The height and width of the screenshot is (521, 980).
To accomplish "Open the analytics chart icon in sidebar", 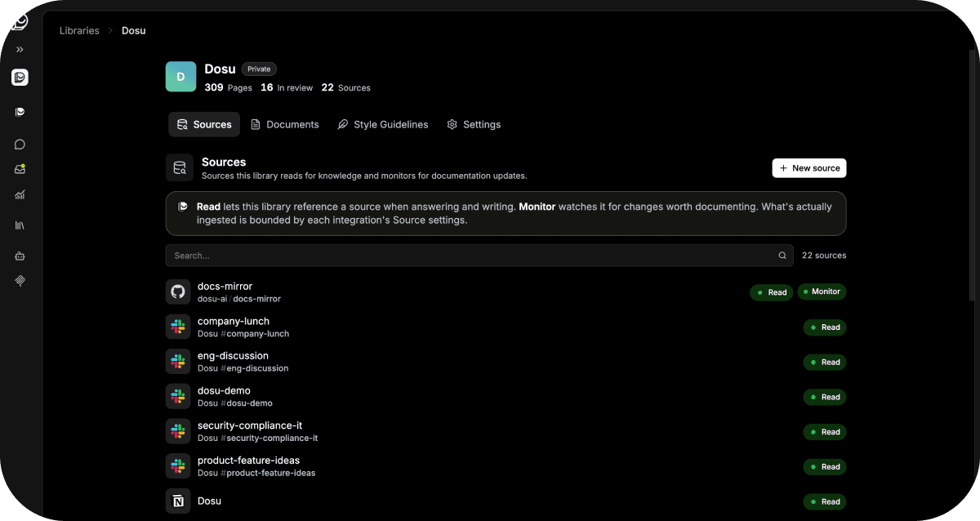I will [x=20, y=195].
